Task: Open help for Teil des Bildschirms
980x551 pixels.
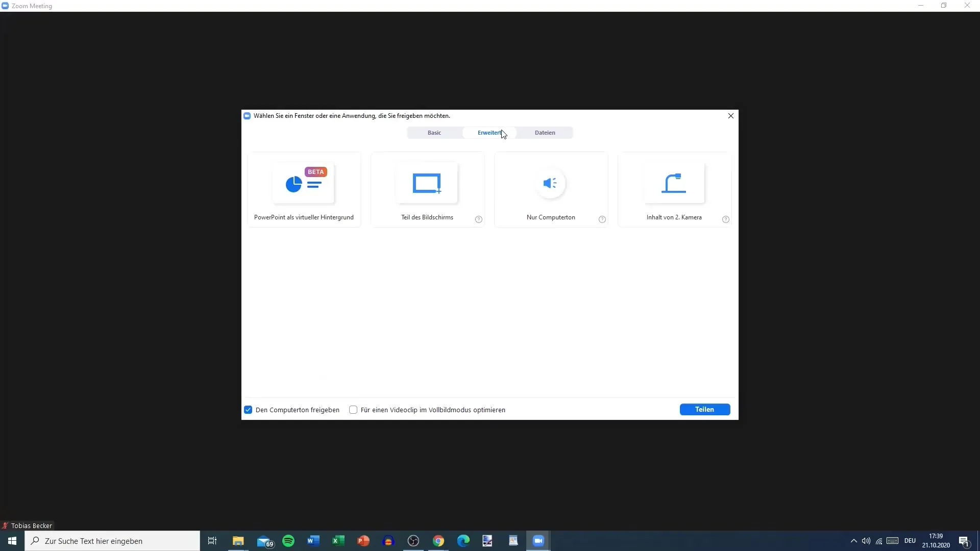Action: pyautogui.click(x=478, y=219)
